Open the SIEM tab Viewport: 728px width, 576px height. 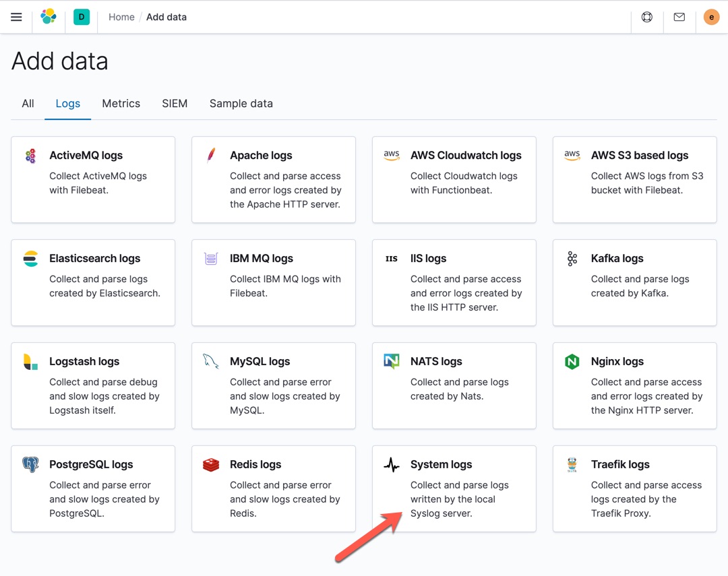click(x=175, y=104)
